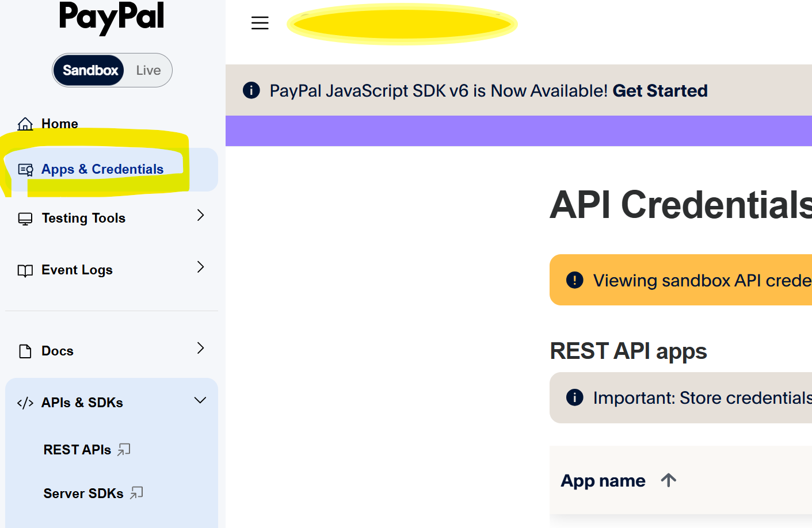Screen dimensions: 812x528
Task: Click the Home house icon
Action: (25, 124)
